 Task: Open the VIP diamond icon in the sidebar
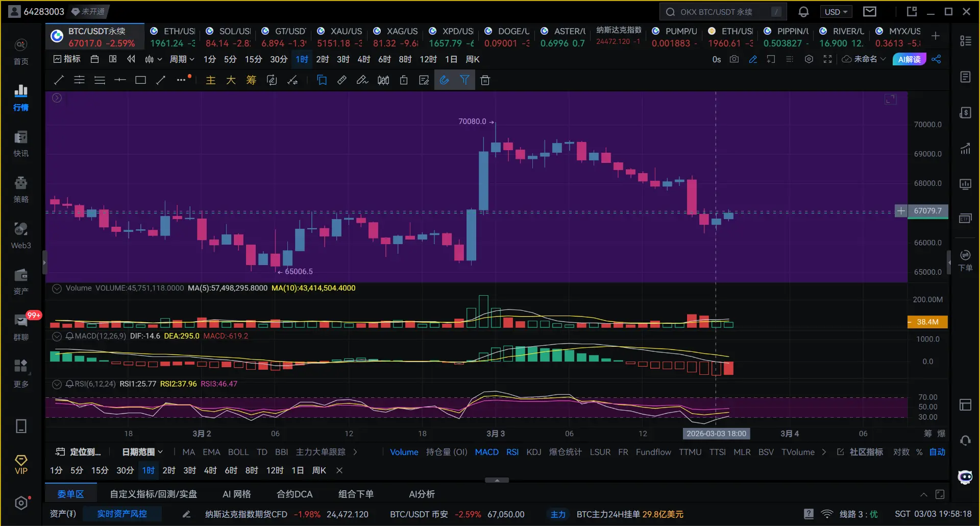(21, 465)
